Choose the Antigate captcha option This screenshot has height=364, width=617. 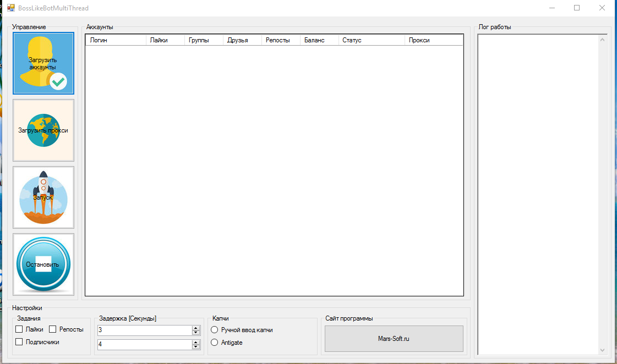(215, 343)
